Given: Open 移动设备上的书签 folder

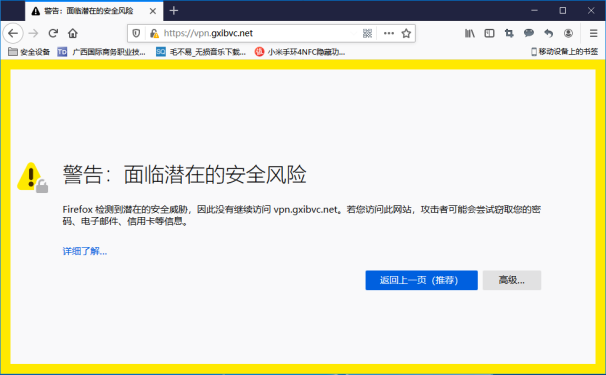Looking at the screenshot, I should click(x=565, y=52).
